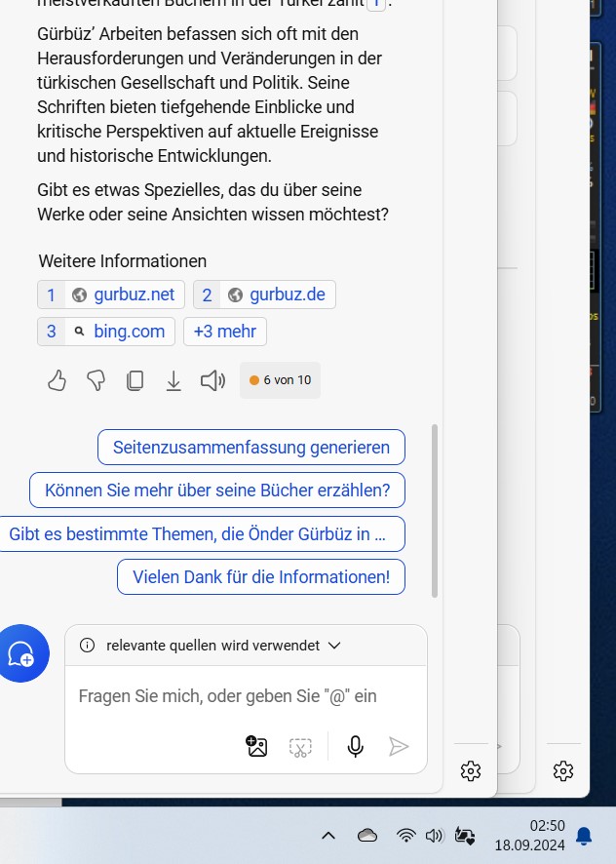Show hidden taskbar icons chevron
The width and height of the screenshot is (616, 864).
[328, 836]
